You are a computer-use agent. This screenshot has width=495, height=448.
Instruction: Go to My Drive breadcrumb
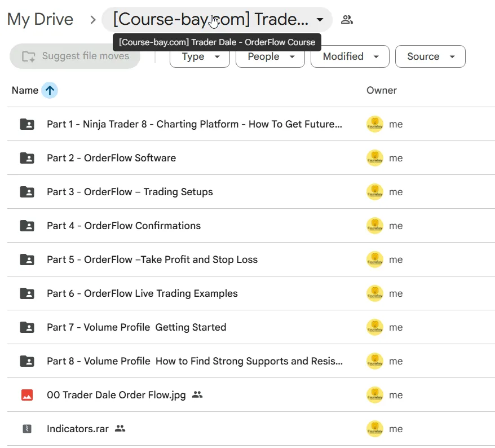[40, 19]
